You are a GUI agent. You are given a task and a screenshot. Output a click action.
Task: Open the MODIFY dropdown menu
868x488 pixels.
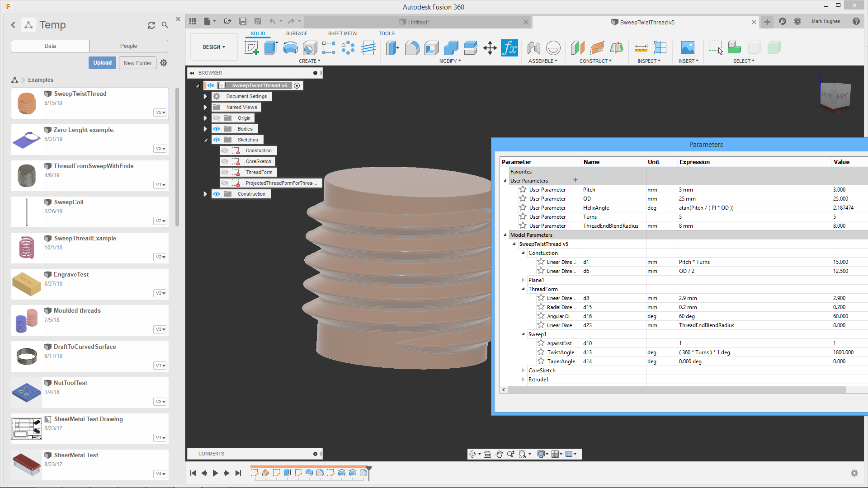coord(450,61)
